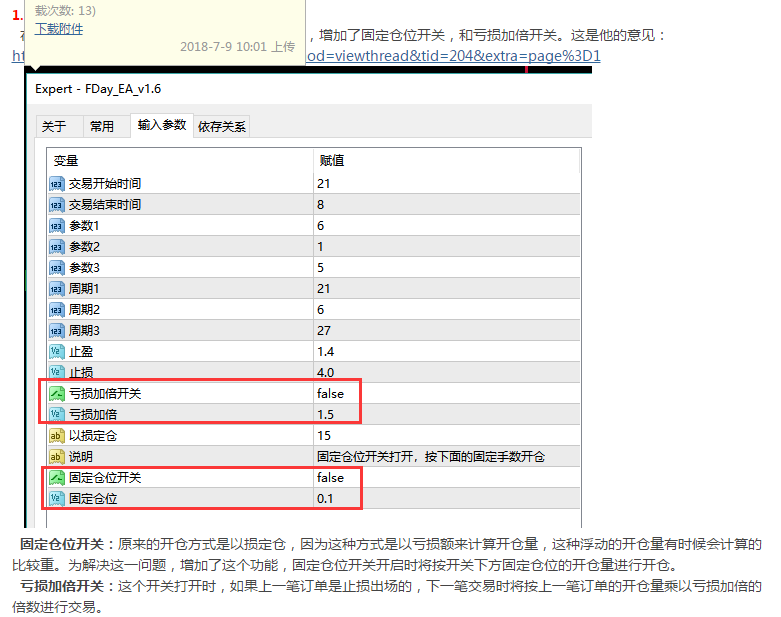Select the 输入参数 tab
Viewport: 781px width, 617px height.
[x=161, y=125]
